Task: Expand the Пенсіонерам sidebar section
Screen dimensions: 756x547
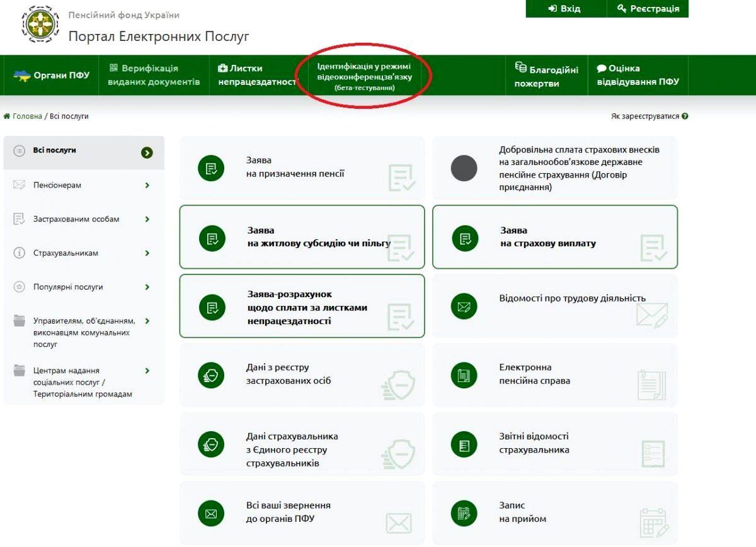Action: pos(147,186)
